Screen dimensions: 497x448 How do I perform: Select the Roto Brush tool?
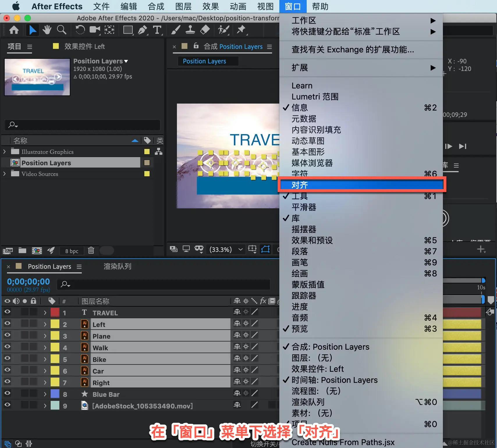click(x=223, y=30)
